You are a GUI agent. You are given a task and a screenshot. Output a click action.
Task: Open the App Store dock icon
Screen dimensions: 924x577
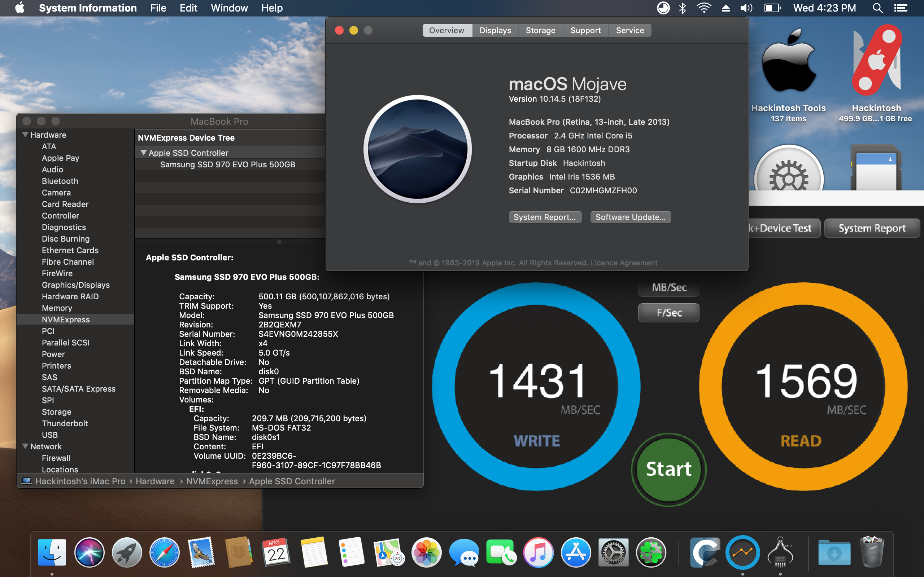tap(575, 552)
